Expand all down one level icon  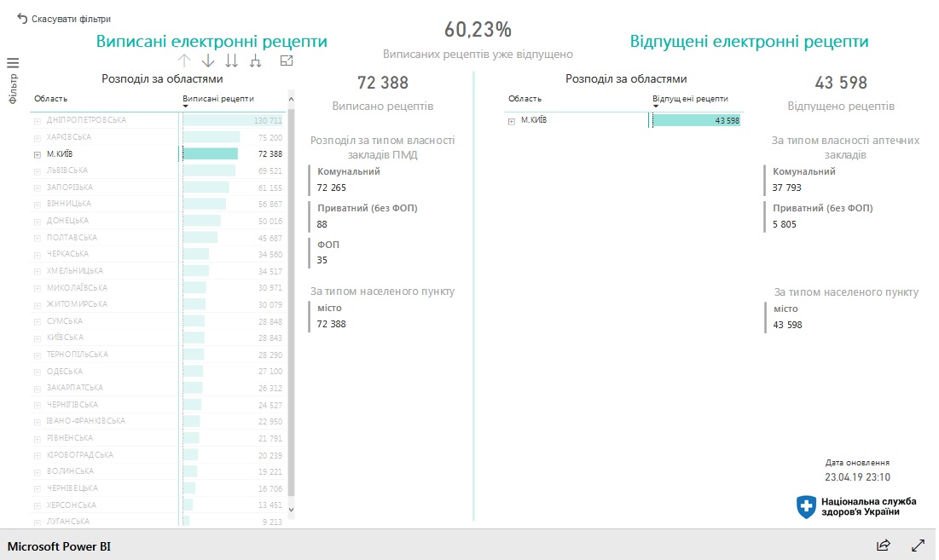256,61
